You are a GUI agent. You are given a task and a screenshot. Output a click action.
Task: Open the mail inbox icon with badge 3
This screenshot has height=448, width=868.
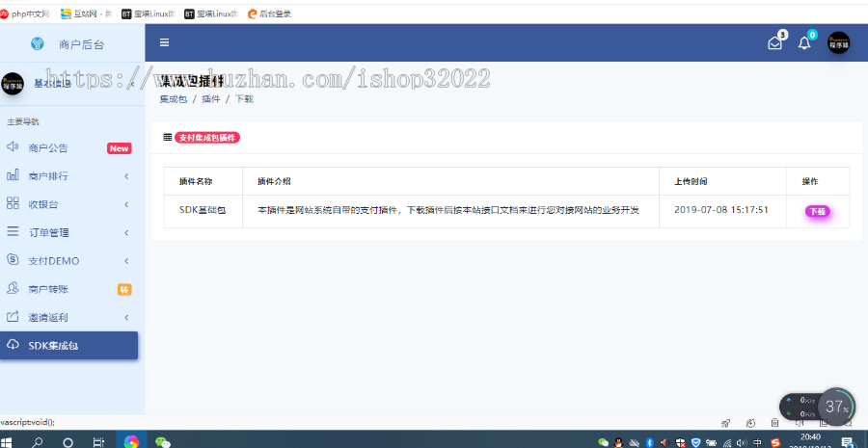coord(775,43)
